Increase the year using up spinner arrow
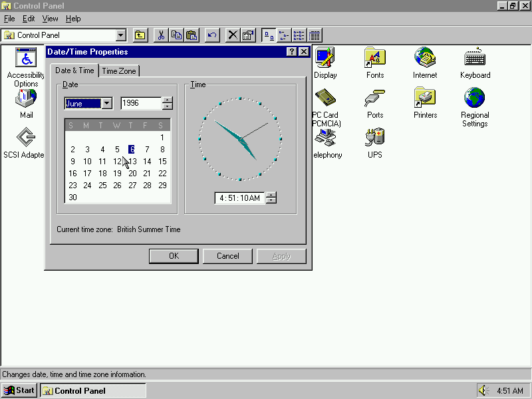Image resolution: width=532 pixels, height=399 pixels. 168,100
